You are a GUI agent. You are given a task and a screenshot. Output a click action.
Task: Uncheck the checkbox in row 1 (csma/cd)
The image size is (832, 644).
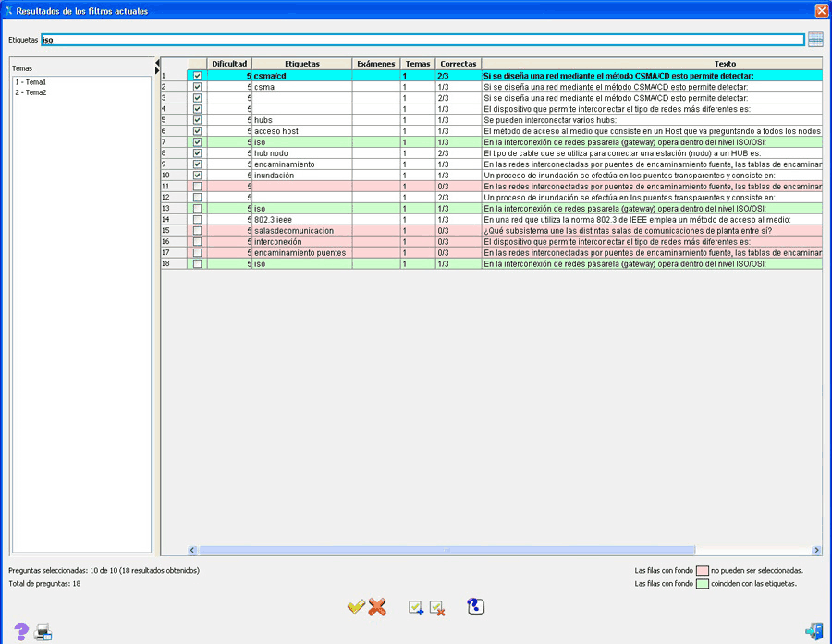point(197,76)
